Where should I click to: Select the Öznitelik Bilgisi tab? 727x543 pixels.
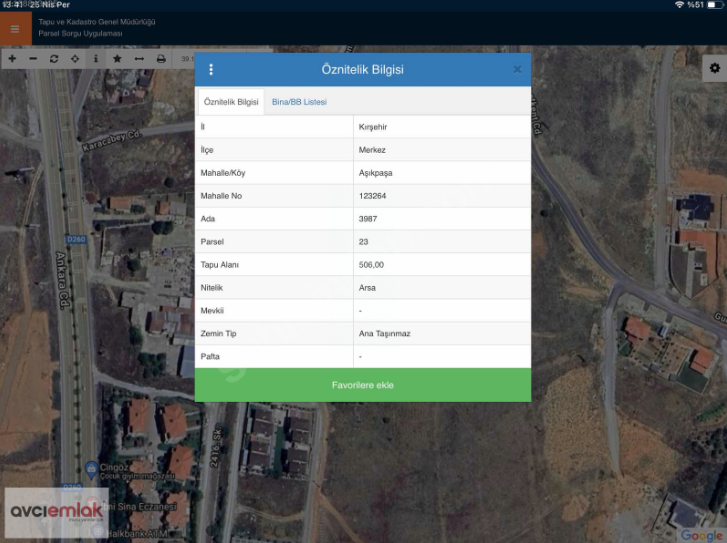point(231,102)
